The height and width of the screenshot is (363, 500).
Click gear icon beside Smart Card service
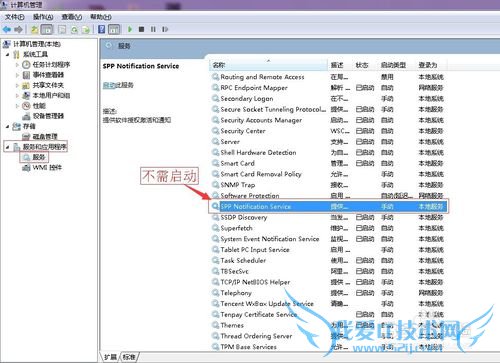[x=216, y=163]
